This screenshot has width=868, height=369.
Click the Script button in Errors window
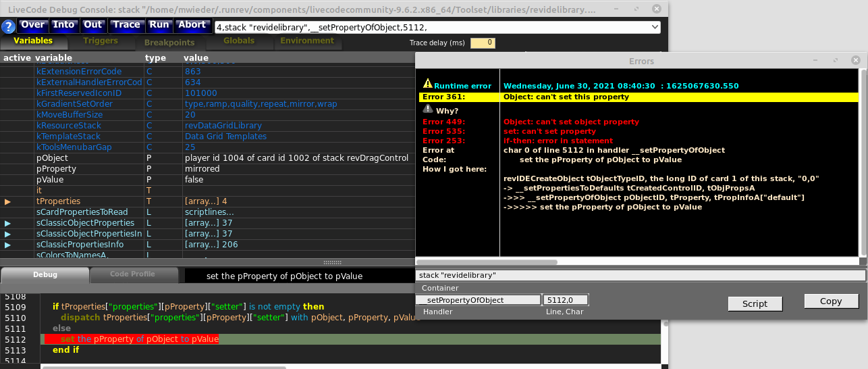click(755, 303)
